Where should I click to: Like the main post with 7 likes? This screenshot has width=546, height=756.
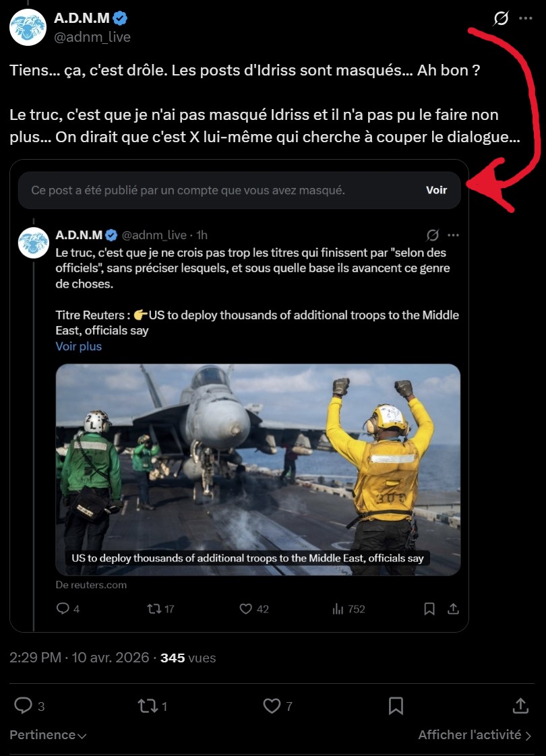272,705
